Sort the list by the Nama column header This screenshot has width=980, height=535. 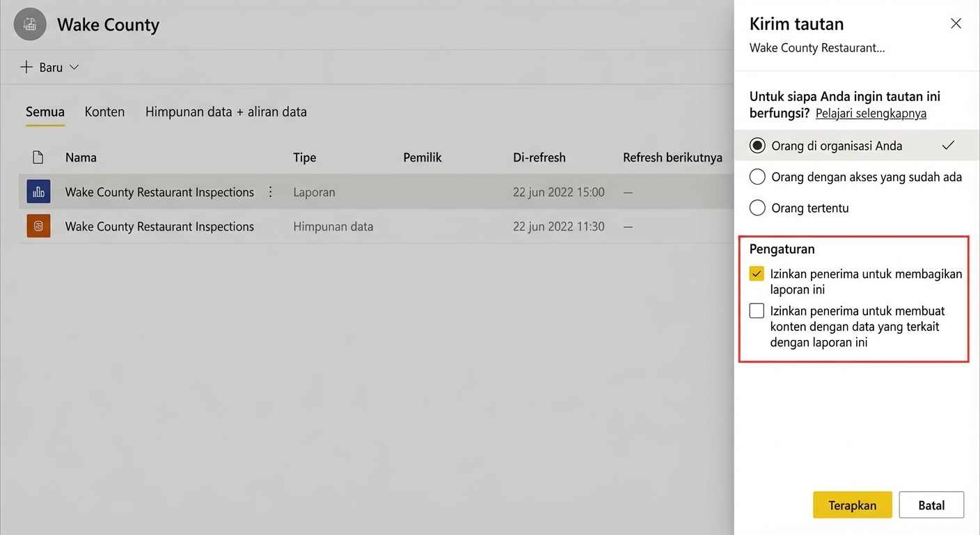coord(81,157)
